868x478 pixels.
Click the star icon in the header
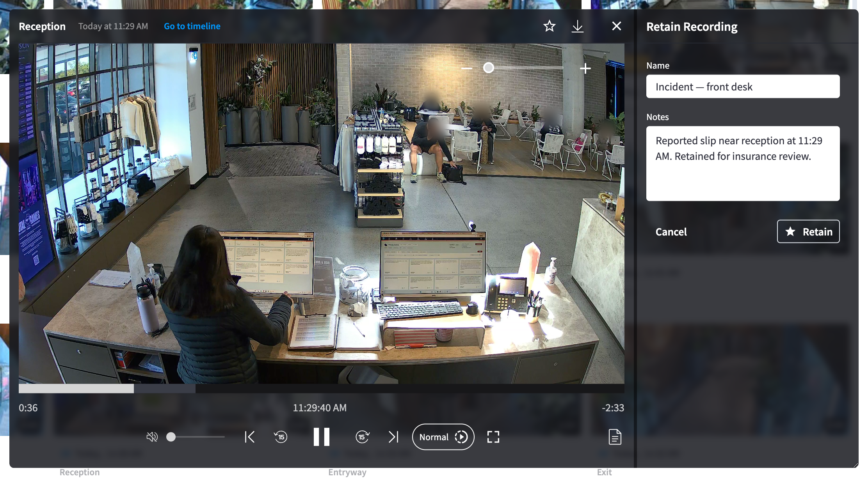tap(549, 26)
